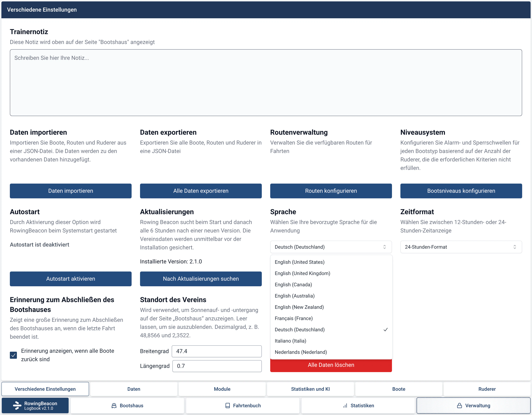
Task: Open Statistiken und KI tab
Action: pyautogui.click(x=310, y=389)
